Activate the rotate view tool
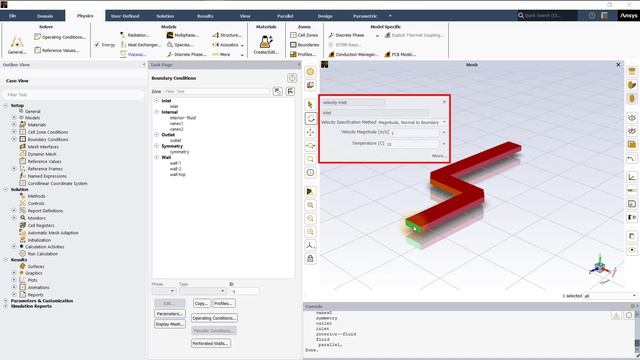 pyautogui.click(x=310, y=118)
